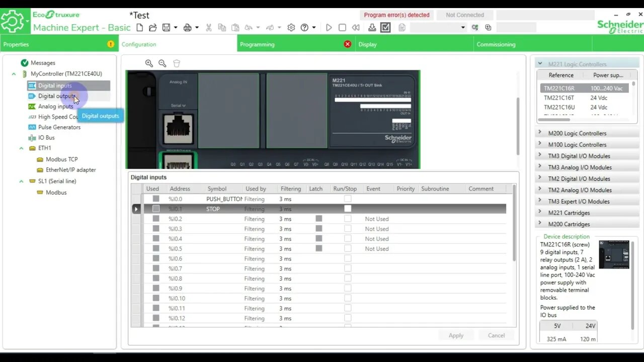Switch to the Programming tab
Screen dimensions: 644x362
click(x=296, y=44)
